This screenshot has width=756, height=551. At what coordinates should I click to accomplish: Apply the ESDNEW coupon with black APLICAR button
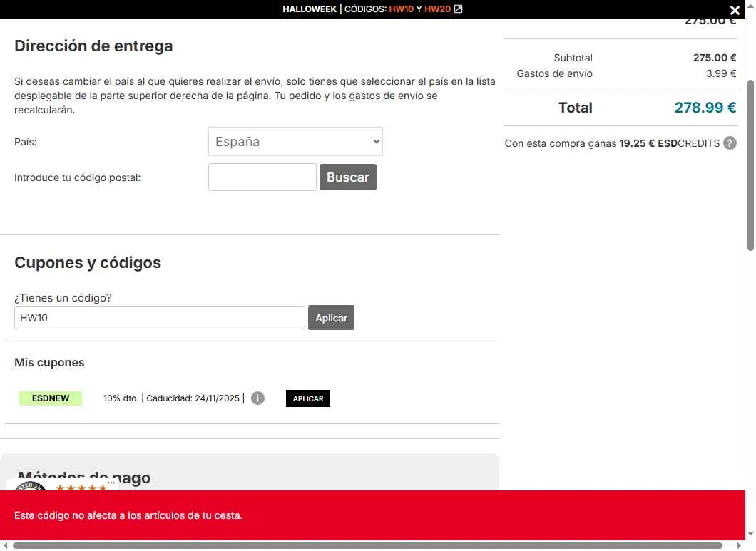(x=308, y=398)
